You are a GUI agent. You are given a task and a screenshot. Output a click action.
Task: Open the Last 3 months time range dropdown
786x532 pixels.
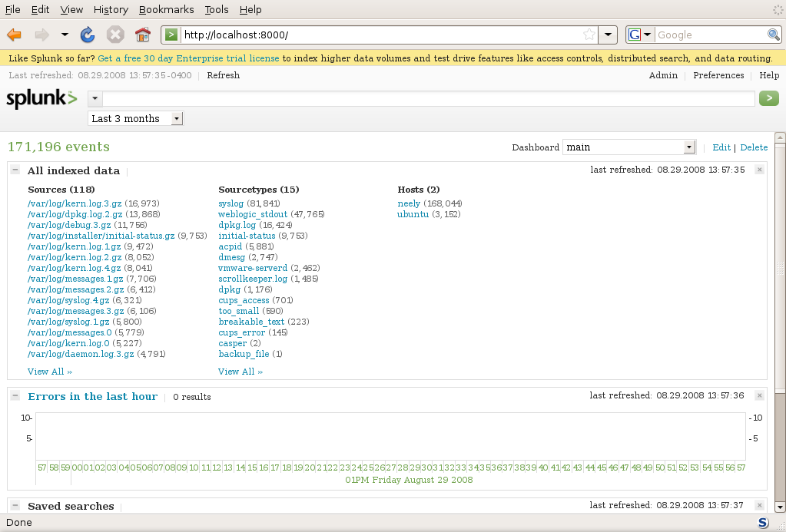(136, 119)
